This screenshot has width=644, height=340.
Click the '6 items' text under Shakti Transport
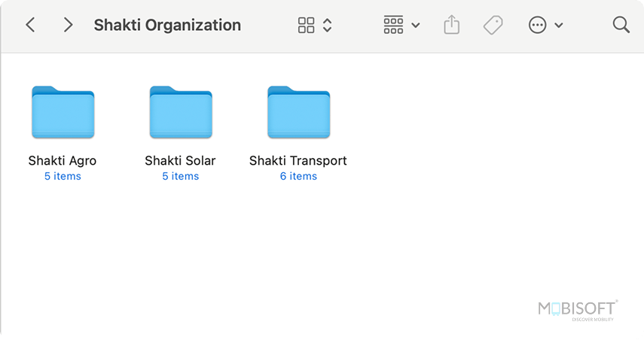point(298,176)
